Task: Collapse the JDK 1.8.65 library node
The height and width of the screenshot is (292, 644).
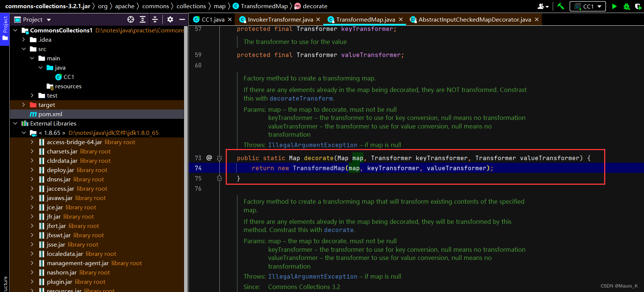Action: pyautogui.click(x=23, y=133)
